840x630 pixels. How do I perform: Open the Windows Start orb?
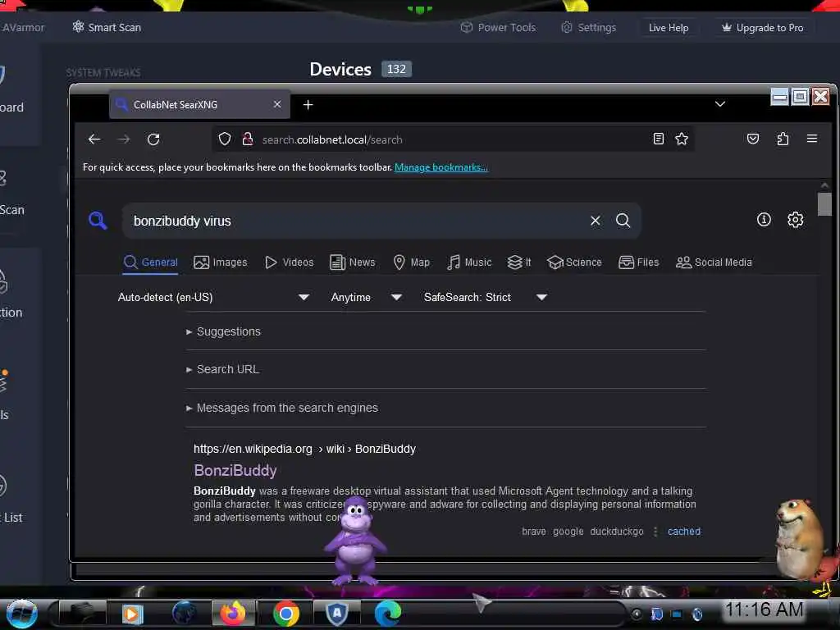coord(21,614)
